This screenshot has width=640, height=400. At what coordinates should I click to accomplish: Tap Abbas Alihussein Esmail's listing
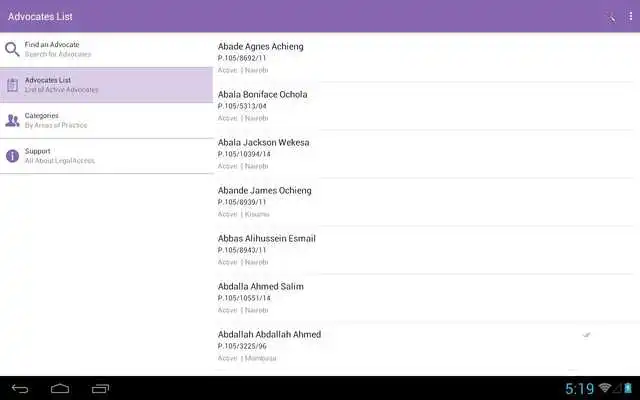tap(424, 250)
